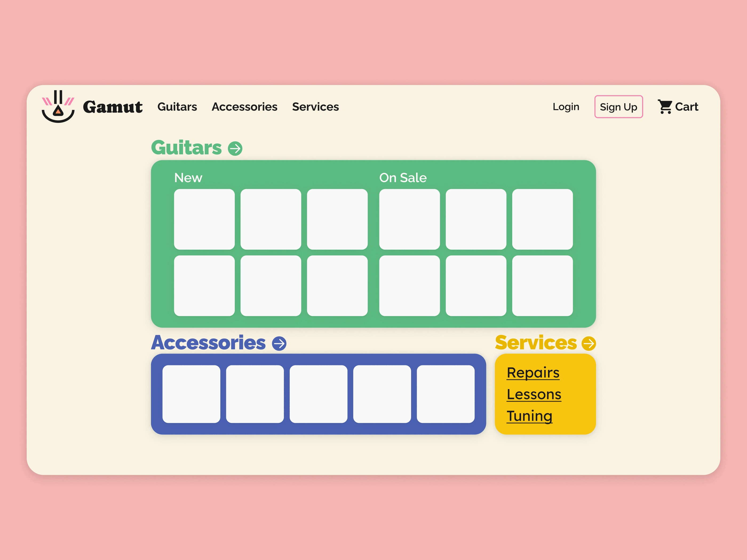The height and width of the screenshot is (560, 747).
Task: Open the first New guitar card, bottom row
Action: point(204,286)
